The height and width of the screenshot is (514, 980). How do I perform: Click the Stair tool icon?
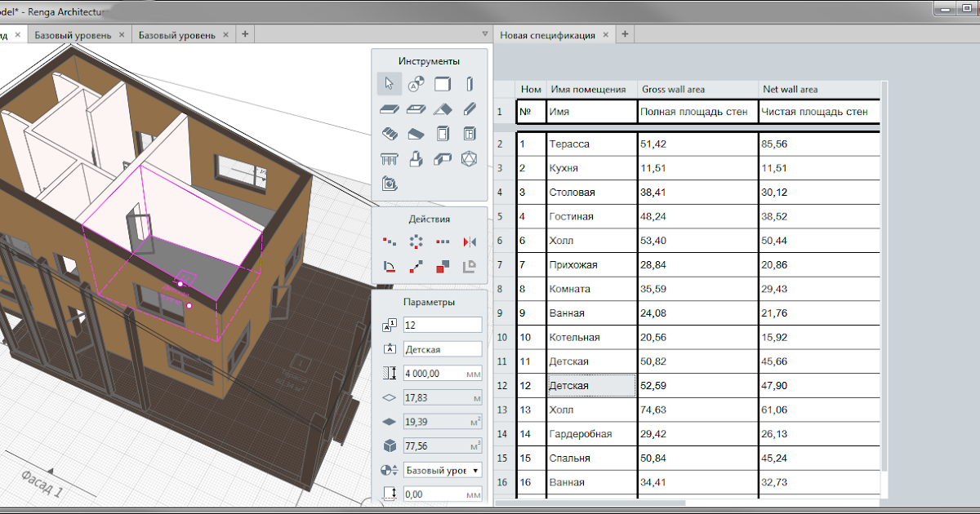(x=389, y=134)
